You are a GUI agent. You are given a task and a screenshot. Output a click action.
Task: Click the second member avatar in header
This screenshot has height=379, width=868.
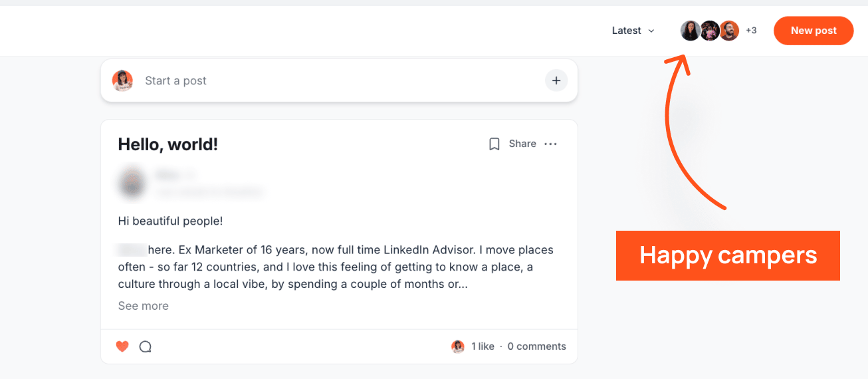710,31
